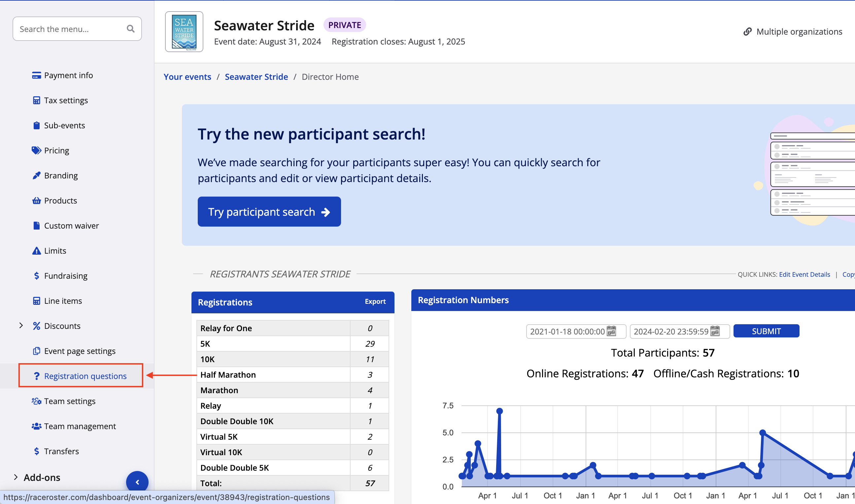This screenshot has width=855, height=504.
Task: Click the Try participant search button
Action: 269,211
